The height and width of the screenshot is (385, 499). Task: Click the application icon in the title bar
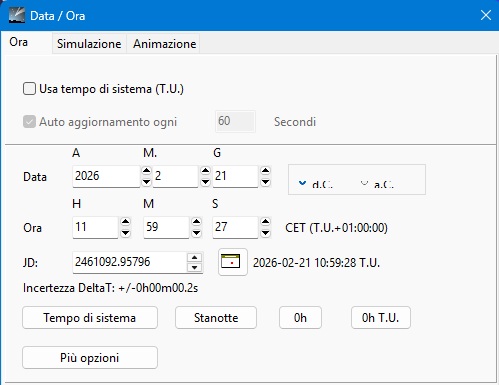click(17, 15)
